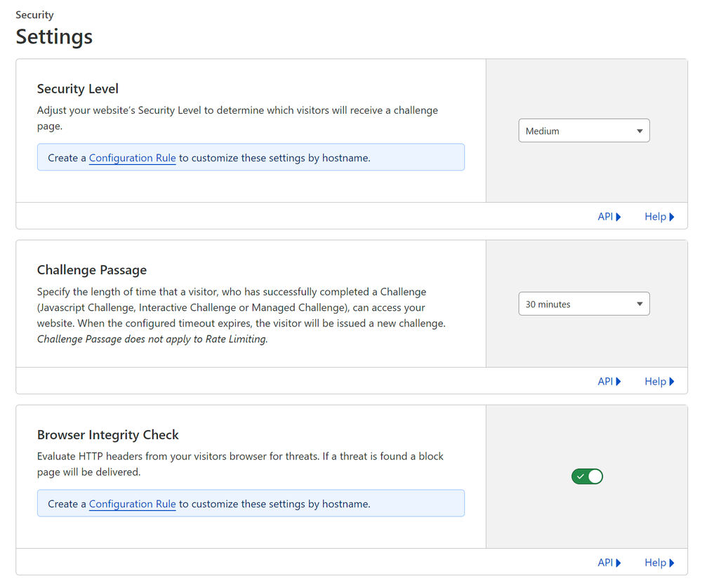Click the italic Rate Limiting note
This screenshot has height=588, width=702.
pyautogui.click(x=152, y=340)
